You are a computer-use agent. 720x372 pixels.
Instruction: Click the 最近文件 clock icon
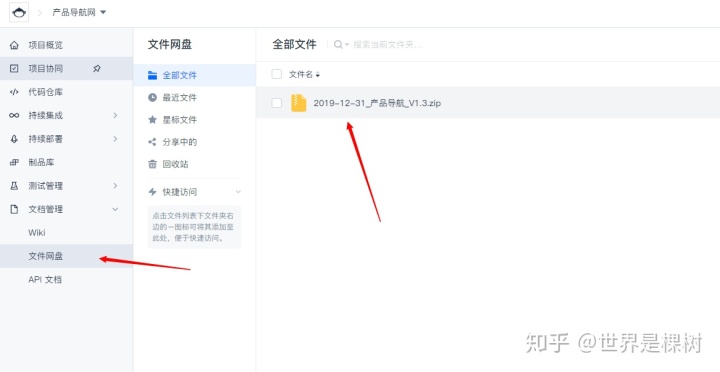pos(152,97)
